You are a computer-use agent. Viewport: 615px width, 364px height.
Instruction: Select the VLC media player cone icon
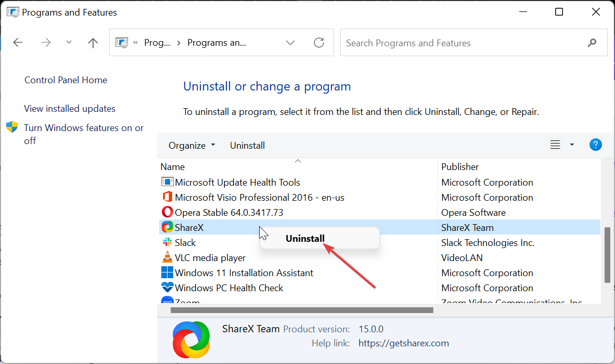pos(167,257)
